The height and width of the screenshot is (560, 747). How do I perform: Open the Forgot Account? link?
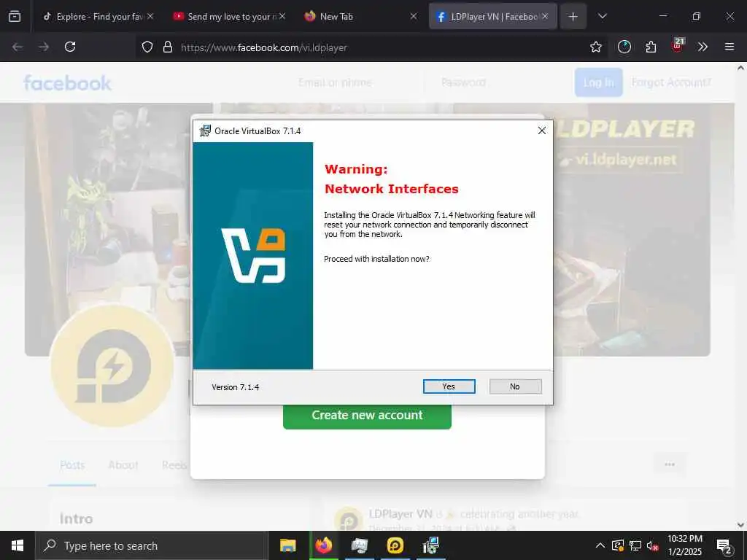pos(671,82)
